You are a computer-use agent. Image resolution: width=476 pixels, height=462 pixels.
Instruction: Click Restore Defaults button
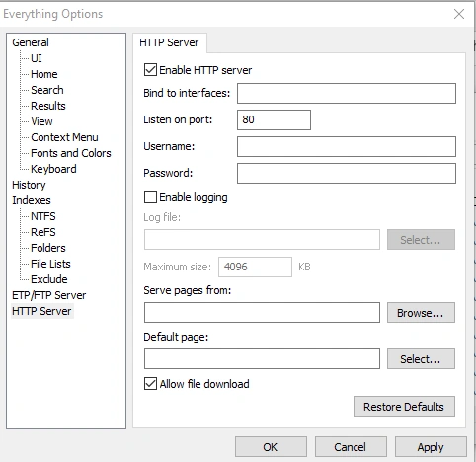click(404, 407)
